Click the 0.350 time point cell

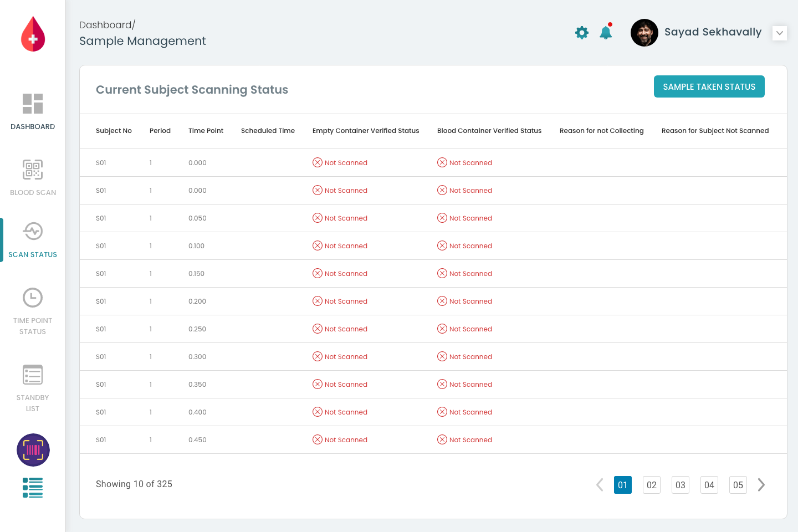(197, 385)
